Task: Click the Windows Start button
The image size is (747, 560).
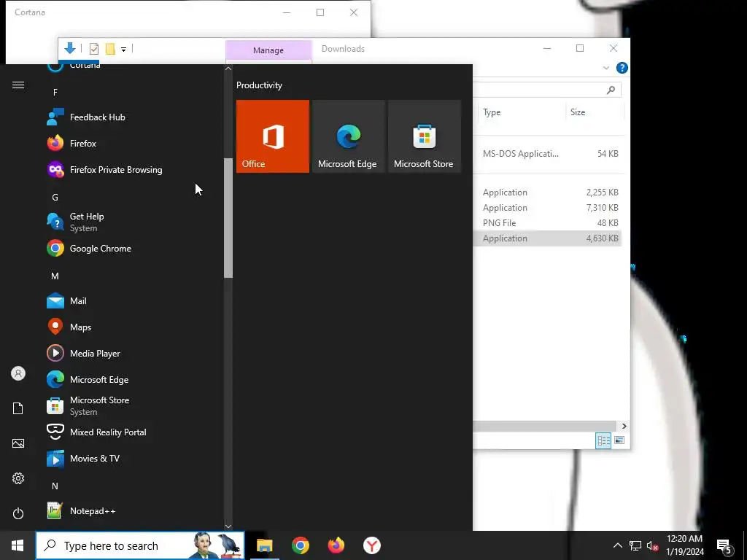Action: pos(18,545)
